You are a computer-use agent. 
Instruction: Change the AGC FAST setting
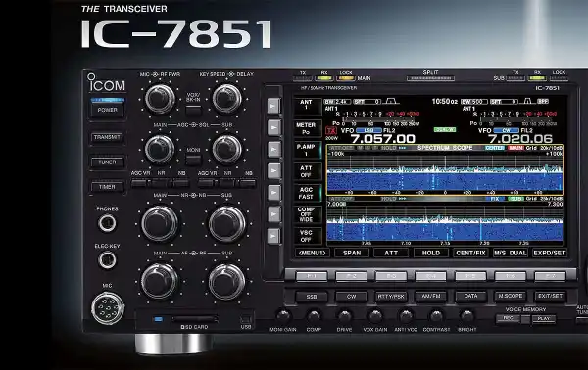(308, 193)
